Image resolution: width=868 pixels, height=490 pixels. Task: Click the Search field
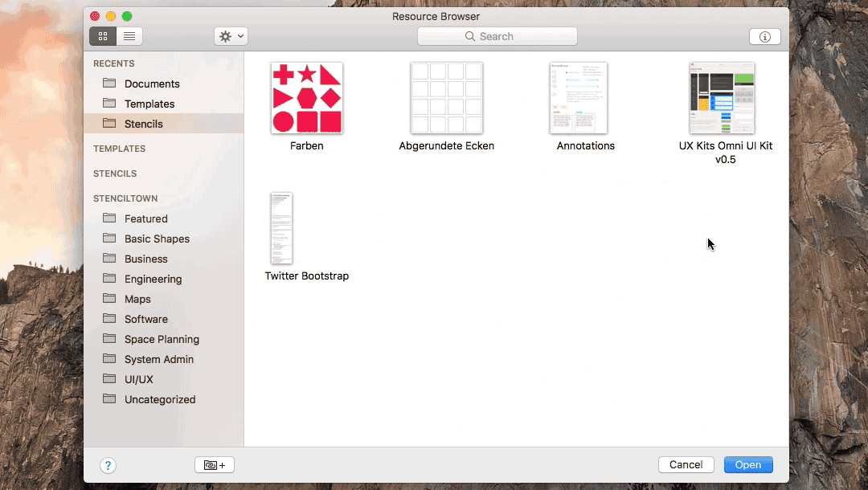click(497, 36)
